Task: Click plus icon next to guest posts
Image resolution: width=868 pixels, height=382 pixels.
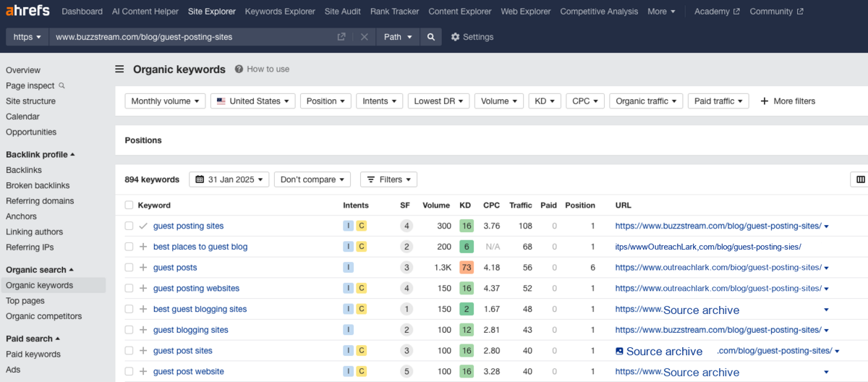Action: (143, 268)
